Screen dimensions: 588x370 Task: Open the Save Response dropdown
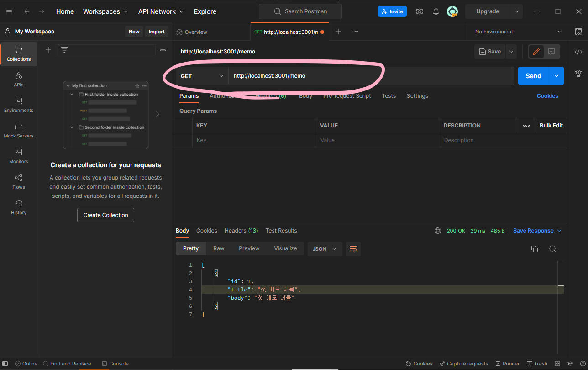pyautogui.click(x=537, y=231)
